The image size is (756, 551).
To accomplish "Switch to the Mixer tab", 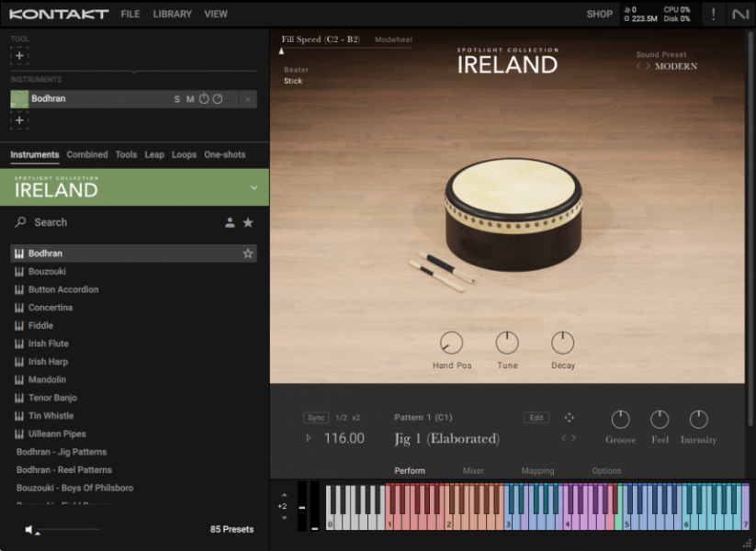I will [474, 470].
